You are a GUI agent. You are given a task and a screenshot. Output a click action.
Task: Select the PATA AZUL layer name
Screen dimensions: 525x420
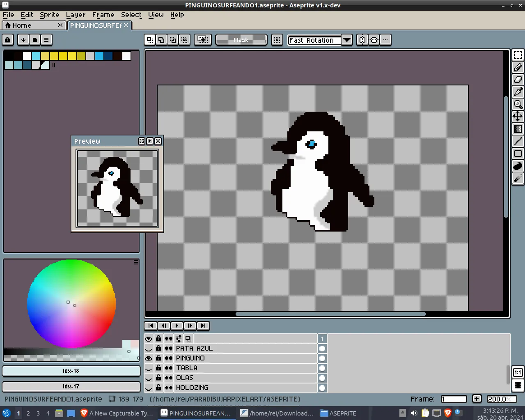point(195,348)
